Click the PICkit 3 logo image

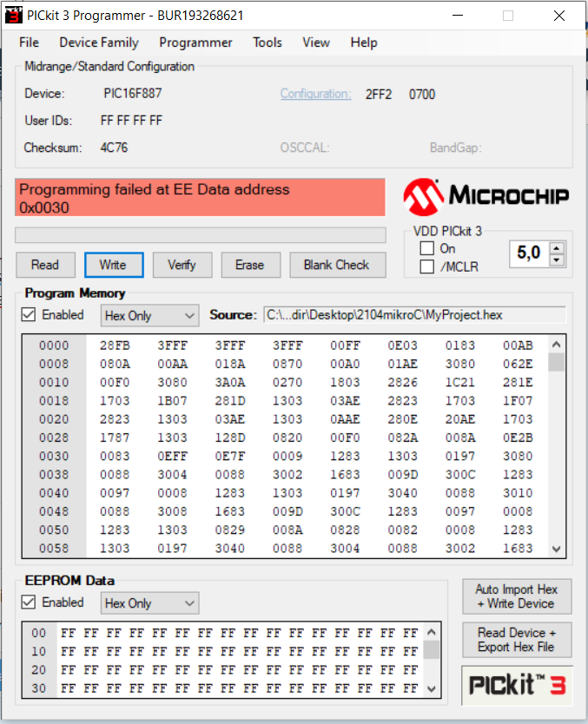pyautogui.click(x=518, y=685)
